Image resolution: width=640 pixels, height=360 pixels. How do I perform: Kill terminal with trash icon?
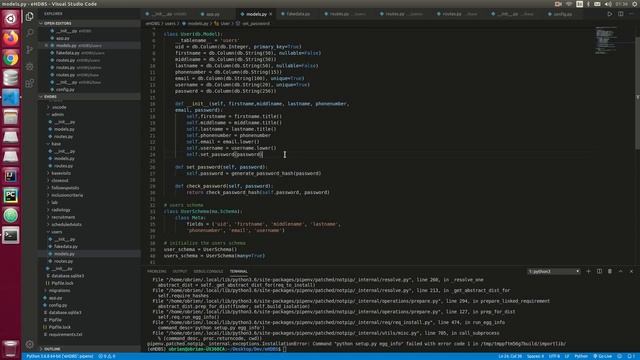[x=610, y=271]
